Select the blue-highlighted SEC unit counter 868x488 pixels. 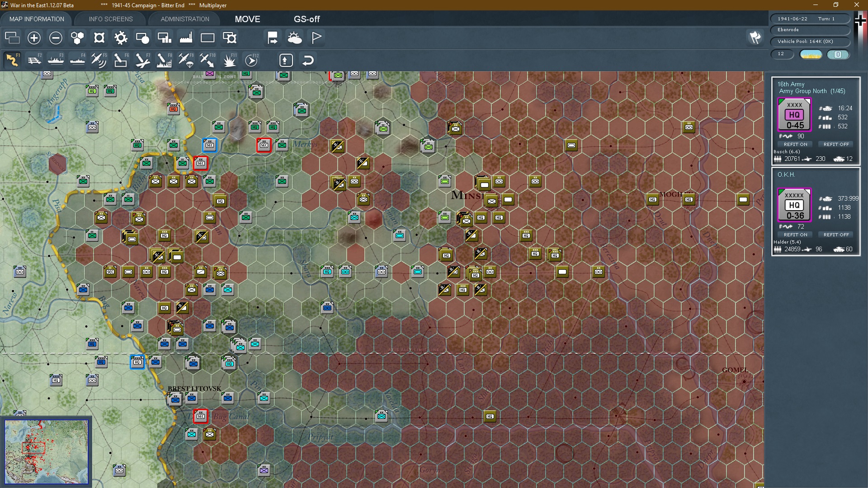(x=210, y=145)
